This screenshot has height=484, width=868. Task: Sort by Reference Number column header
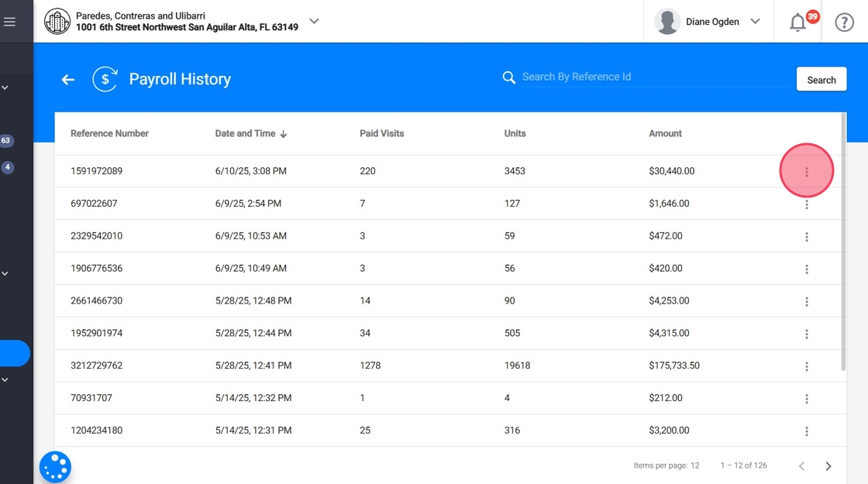109,133
